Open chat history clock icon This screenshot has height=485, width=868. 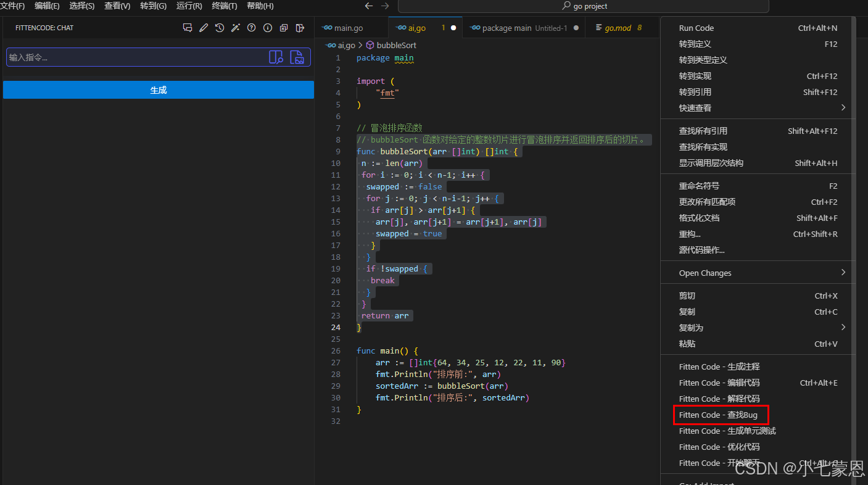click(x=220, y=28)
